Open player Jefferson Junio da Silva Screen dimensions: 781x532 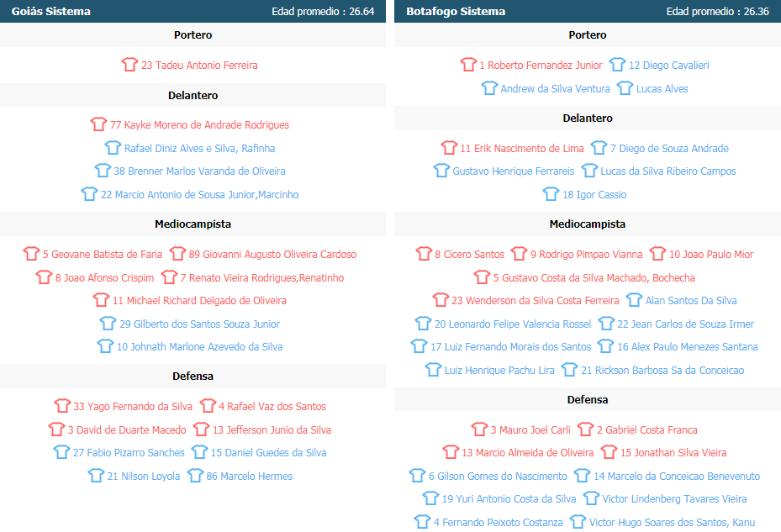click(272, 429)
